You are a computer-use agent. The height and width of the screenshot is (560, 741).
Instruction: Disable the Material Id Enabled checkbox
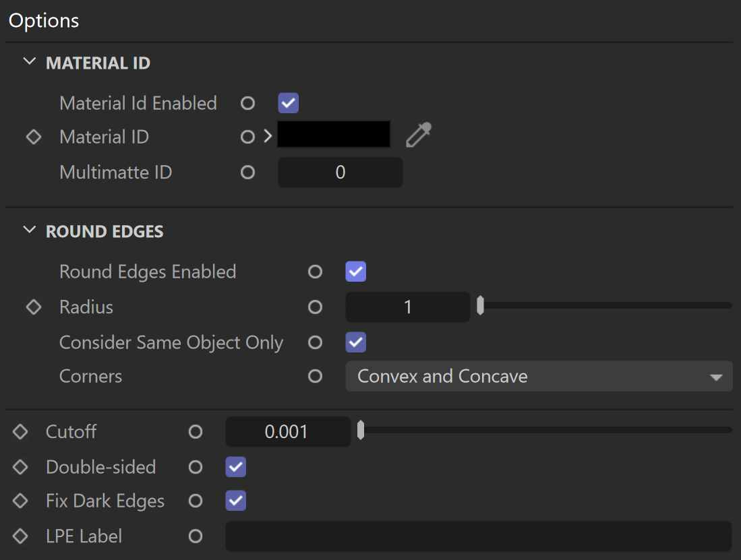click(289, 103)
